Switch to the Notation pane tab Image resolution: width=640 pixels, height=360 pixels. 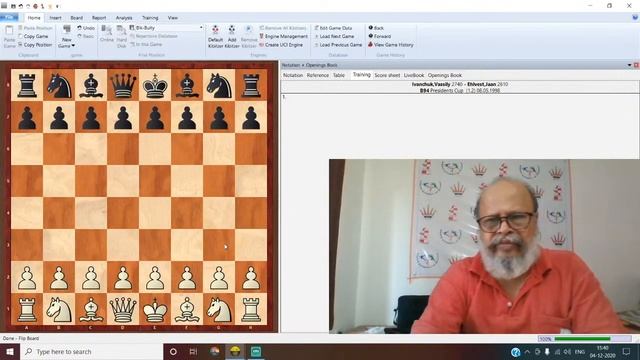pyautogui.click(x=293, y=76)
